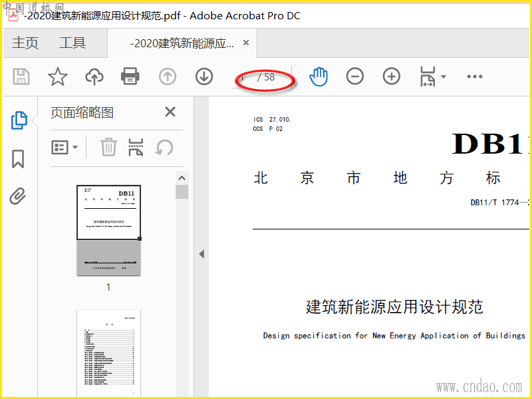Image resolution: width=532 pixels, height=399 pixels.
Task: Save the file with the floppy disk icon
Action: tap(21, 76)
